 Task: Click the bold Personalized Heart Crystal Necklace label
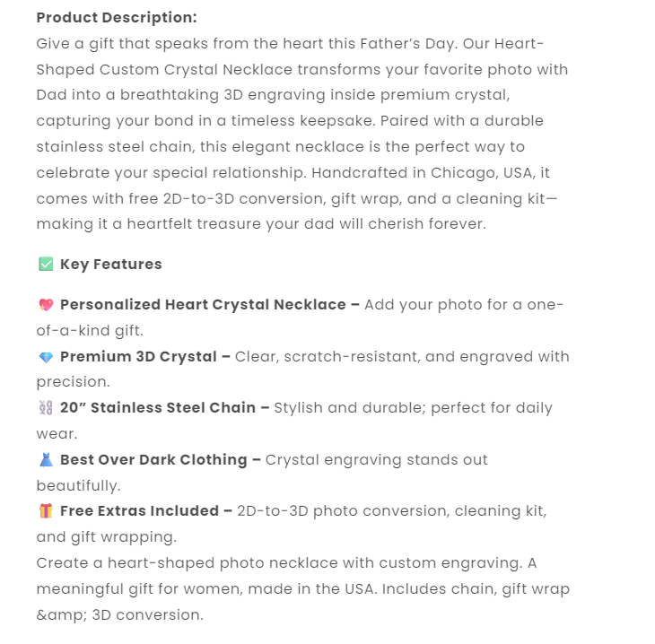pyautogui.click(x=203, y=305)
